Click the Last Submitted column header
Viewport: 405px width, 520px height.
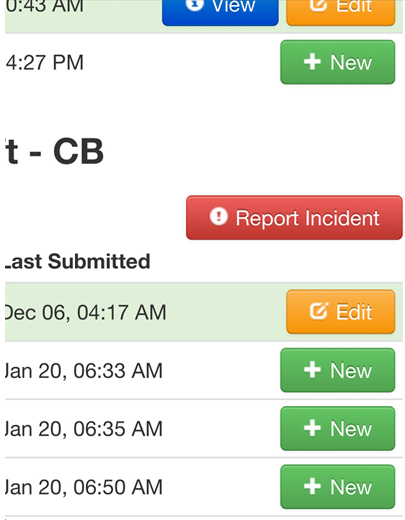(x=78, y=261)
